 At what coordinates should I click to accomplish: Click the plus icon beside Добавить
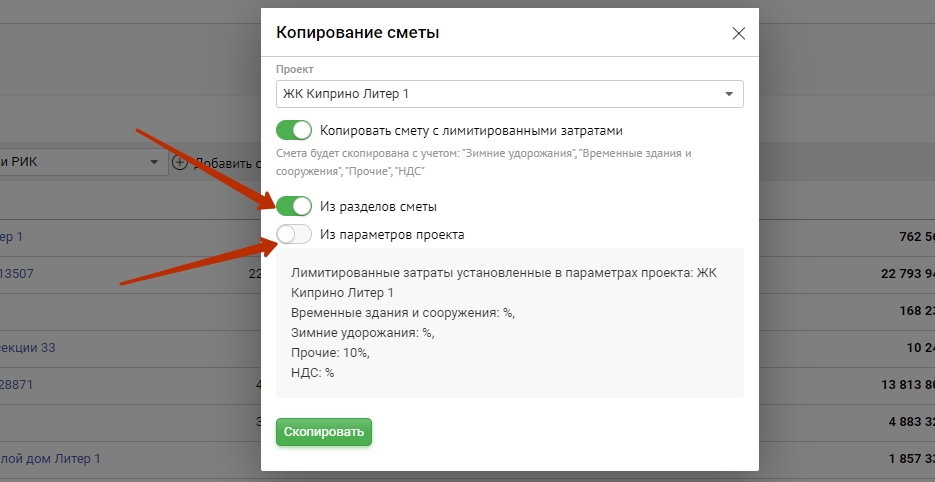tap(180, 162)
